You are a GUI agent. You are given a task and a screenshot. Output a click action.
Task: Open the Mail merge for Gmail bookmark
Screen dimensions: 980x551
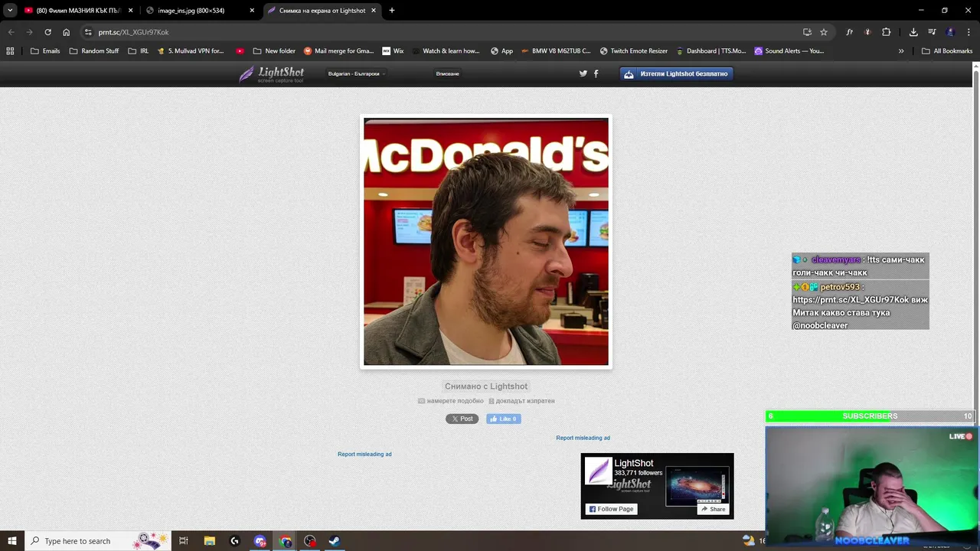pyautogui.click(x=338, y=51)
